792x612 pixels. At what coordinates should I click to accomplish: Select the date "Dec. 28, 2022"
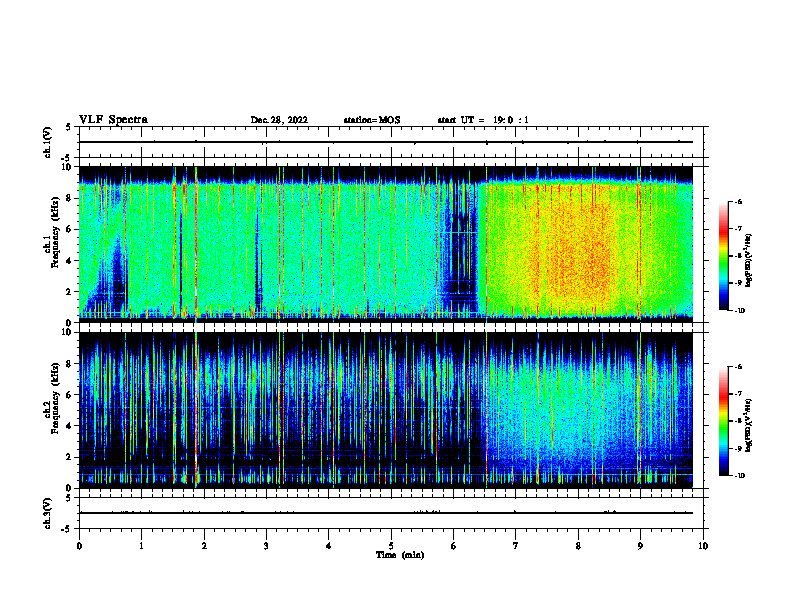pyautogui.click(x=279, y=120)
